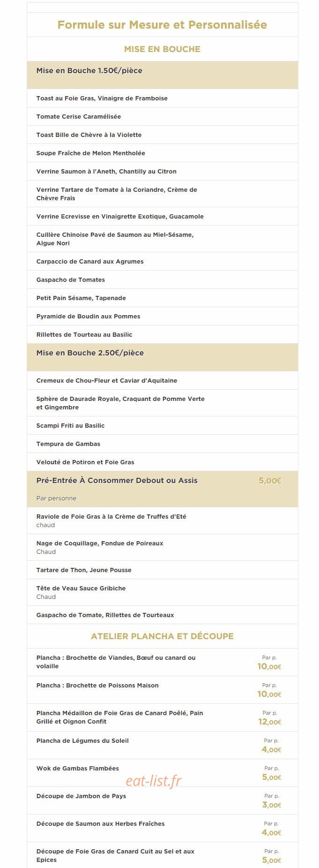Click the 'Formule sur Mesure et Personnalisée' title
This screenshot has height=868, width=319.
[x=162, y=25]
